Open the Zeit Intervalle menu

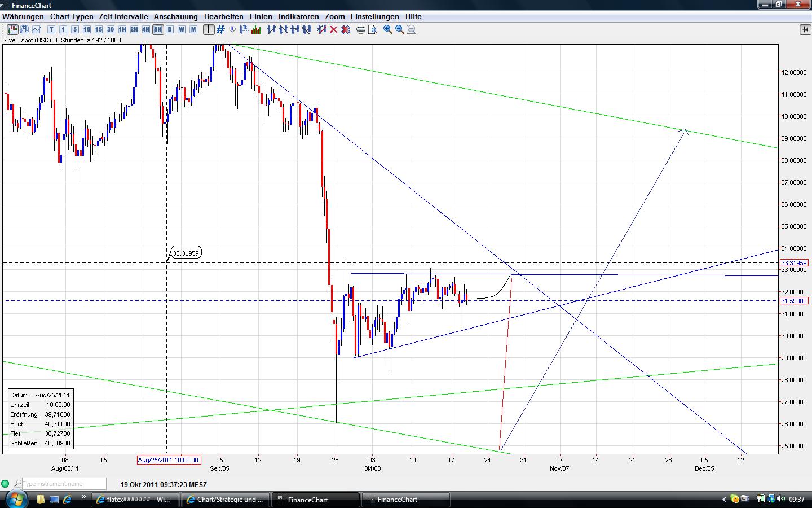point(123,17)
